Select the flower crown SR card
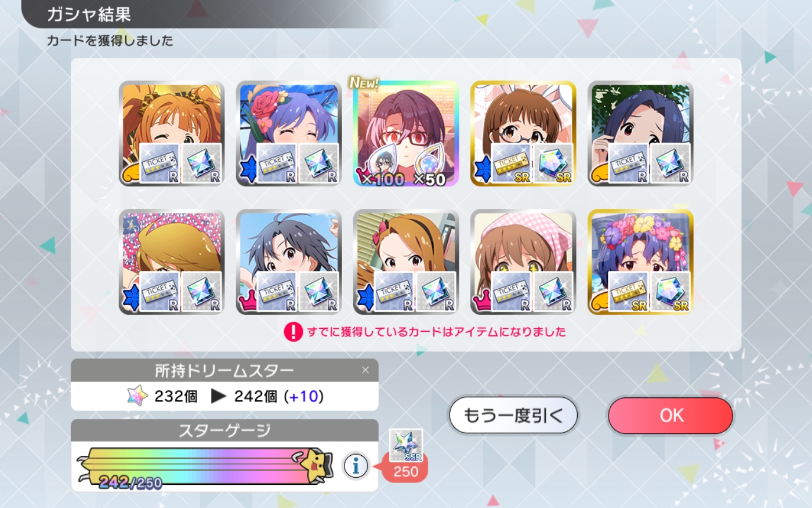The height and width of the screenshot is (508, 812). pos(640,262)
